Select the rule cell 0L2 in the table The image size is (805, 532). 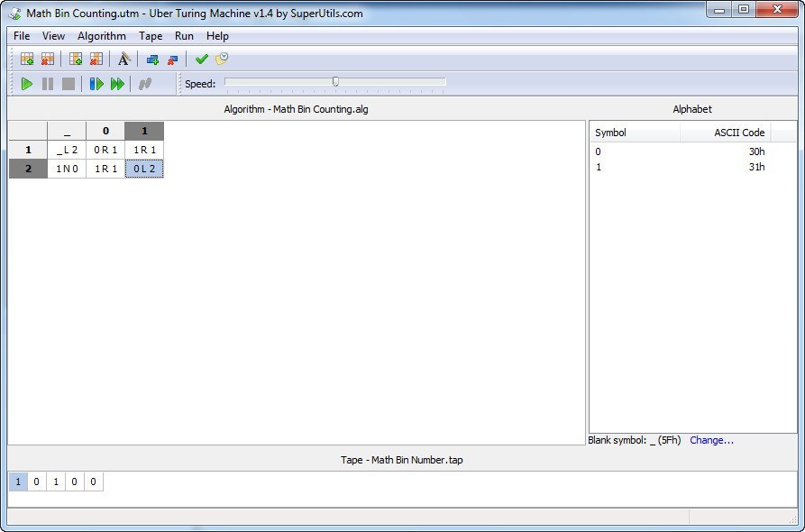pyautogui.click(x=143, y=169)
